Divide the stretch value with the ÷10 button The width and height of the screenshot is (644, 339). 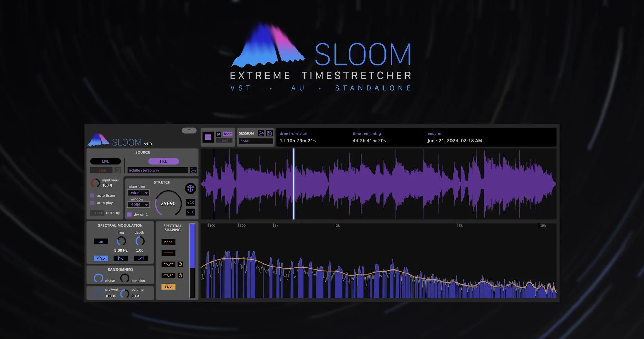(x=191, y=202)
